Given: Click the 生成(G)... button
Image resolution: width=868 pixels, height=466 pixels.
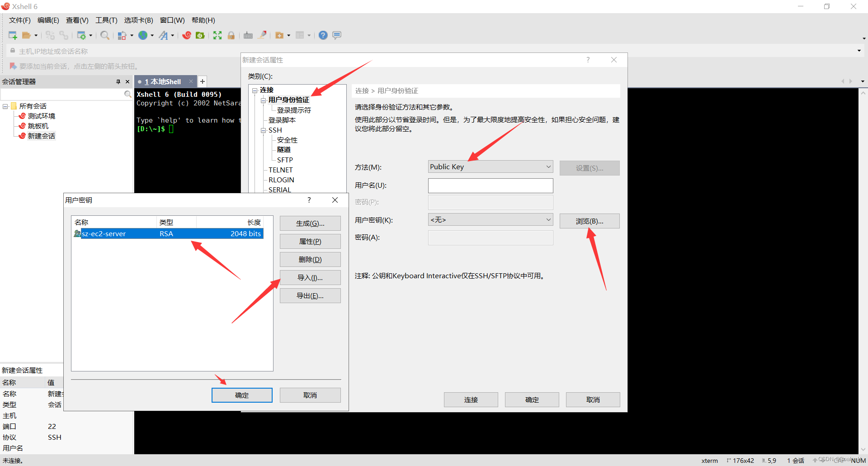Looking at the screenshot, I should pyautogui.click(x=310, y=223).
